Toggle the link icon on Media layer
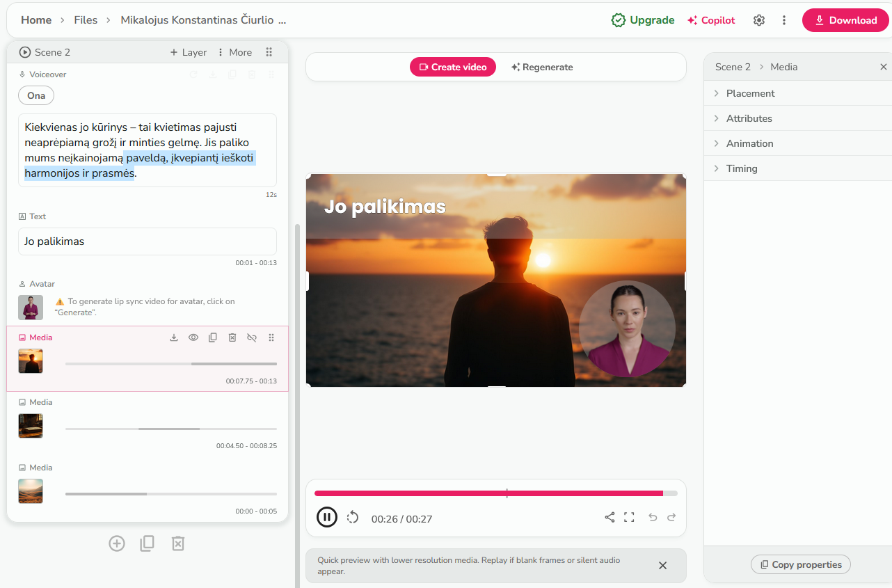Image resolution: width=892 pixels, height=588 pixels. tap(252, 337)
